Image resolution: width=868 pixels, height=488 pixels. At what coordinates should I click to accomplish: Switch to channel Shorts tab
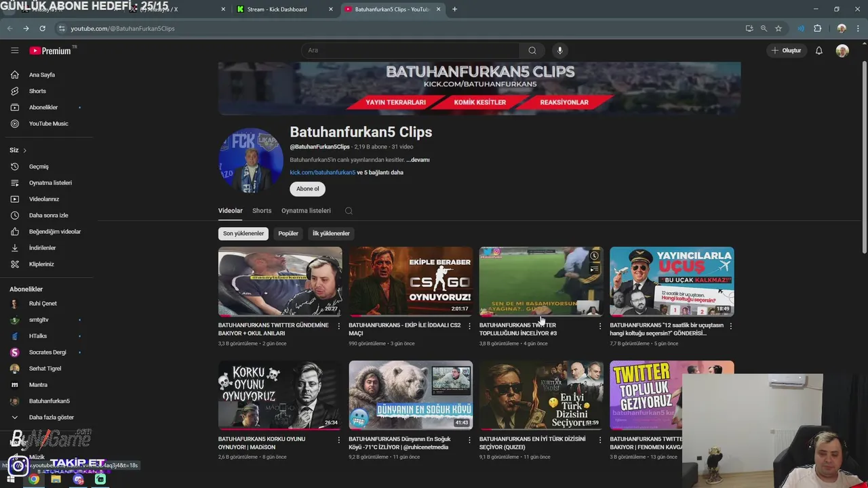click(262, 211)
